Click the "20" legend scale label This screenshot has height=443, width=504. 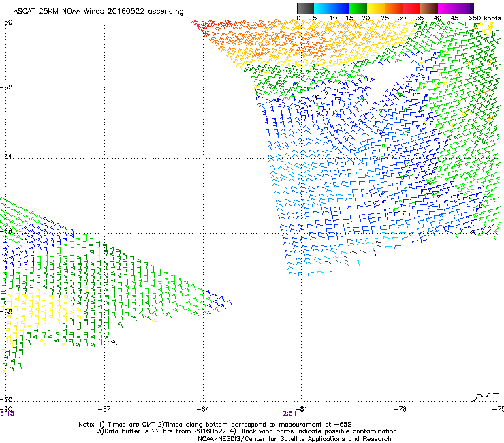coord(366,18)
